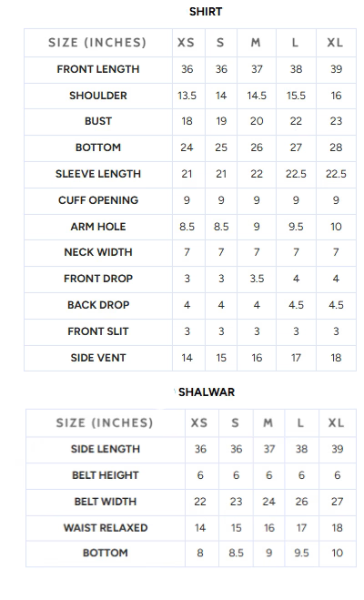Select the shalwar BOTTOM value 9.5
The height and width of the screenshot is (600, 364).
point(301,554)
